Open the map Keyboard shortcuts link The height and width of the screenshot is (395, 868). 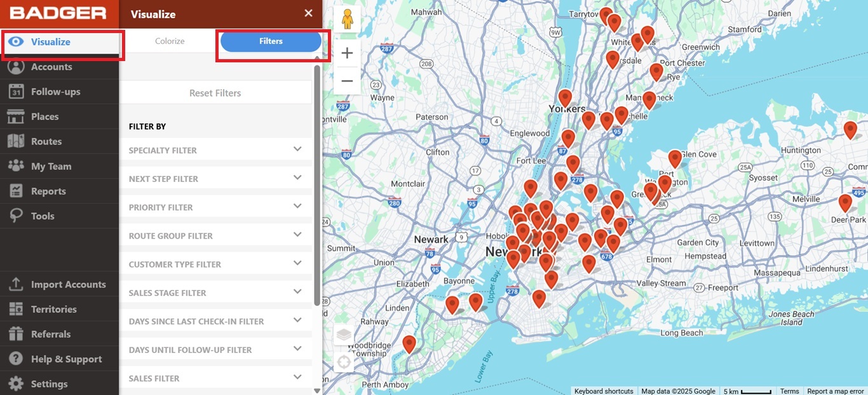[x=604, y=391]
